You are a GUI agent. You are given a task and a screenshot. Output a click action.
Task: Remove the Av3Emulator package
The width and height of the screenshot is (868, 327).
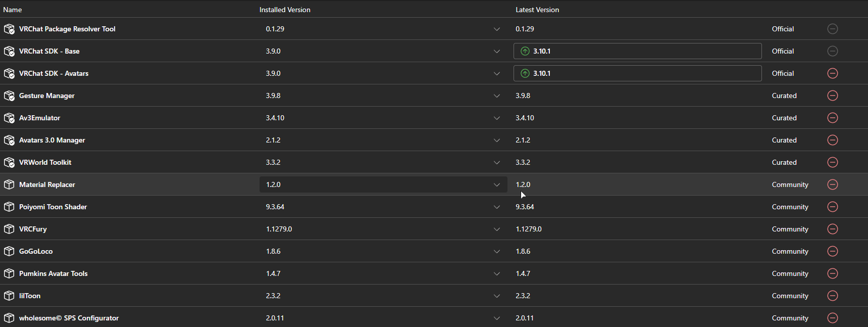click(833, 118)
